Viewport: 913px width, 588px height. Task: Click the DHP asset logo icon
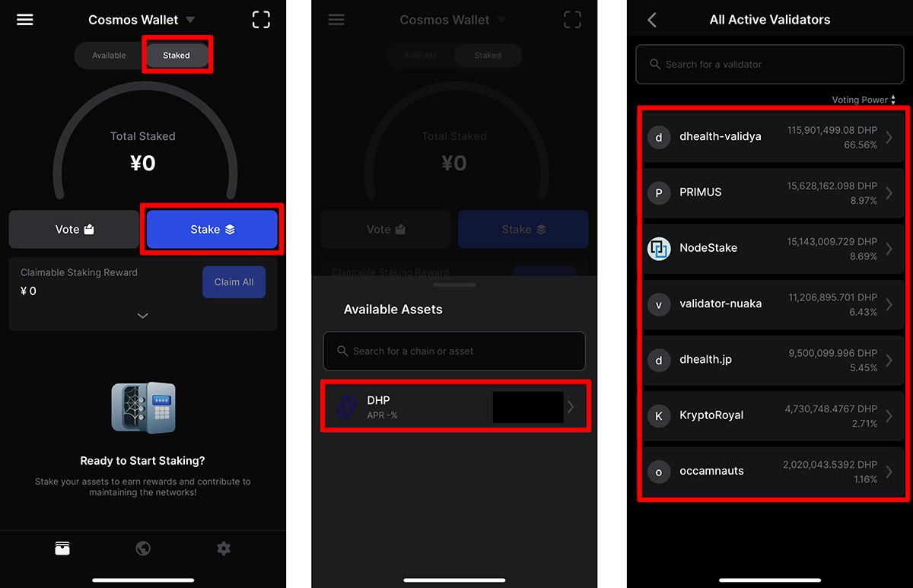point(347,407)
